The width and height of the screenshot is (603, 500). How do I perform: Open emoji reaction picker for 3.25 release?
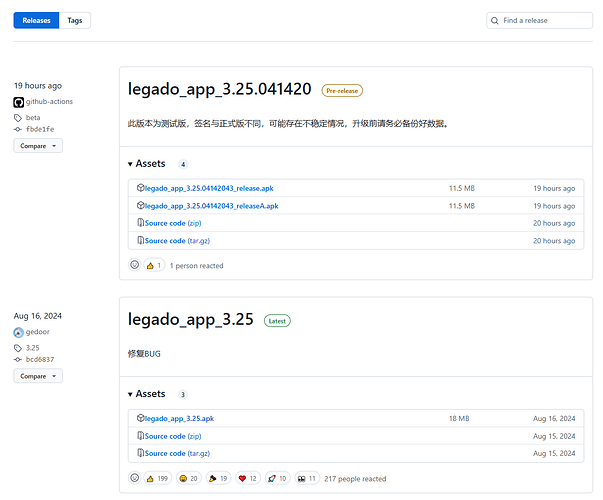pyautogui.click(x=134, y=478)
